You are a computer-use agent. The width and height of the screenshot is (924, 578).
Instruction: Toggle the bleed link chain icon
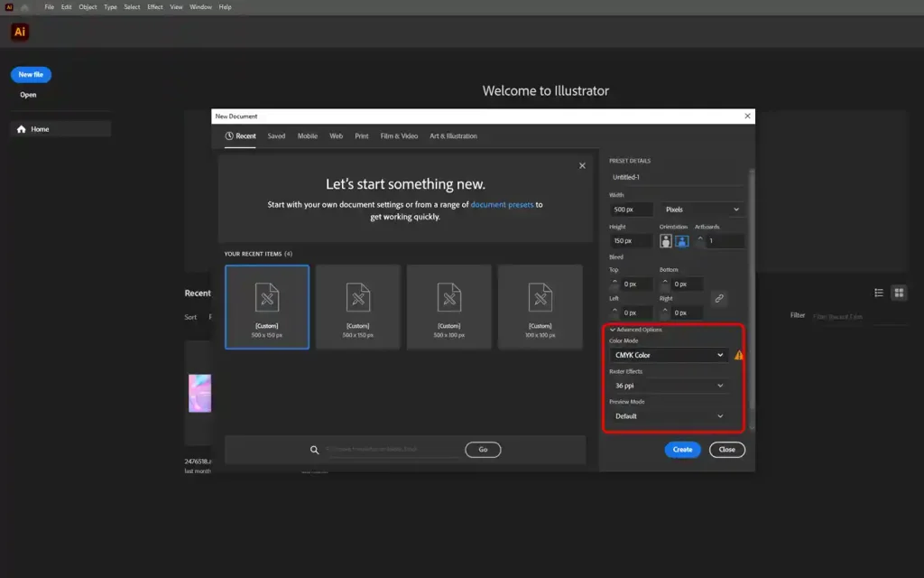coord(719,298)
